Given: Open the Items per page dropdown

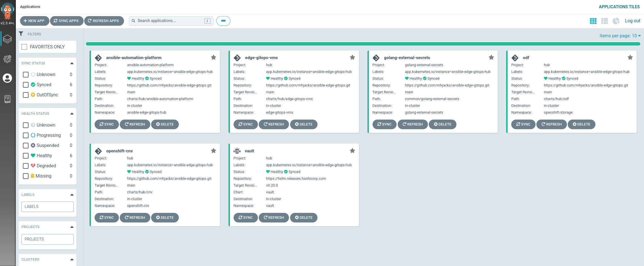Looking at the screenshot, I should tap(620, 36).
